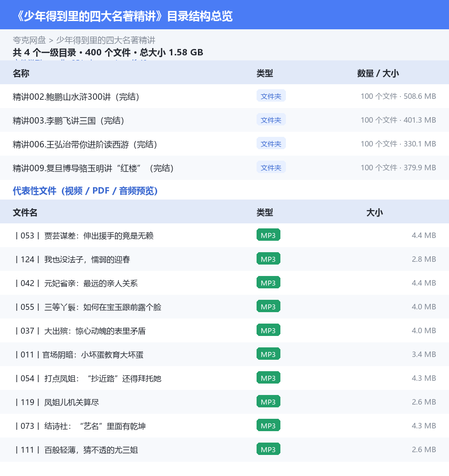The height and width of the screenshot is (476, 449).
Task: Click MP3 badge for file 054
Action: coord(268,378)
